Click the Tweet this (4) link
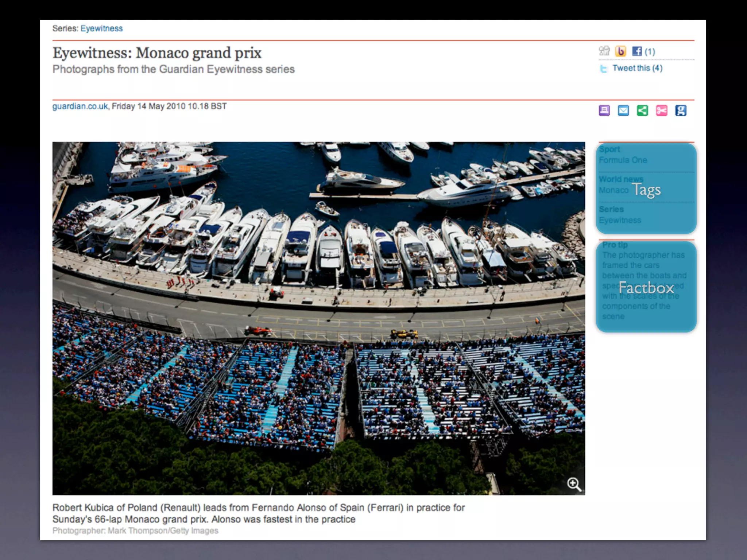This screenshot has height=560, width=747. point(637,68)
